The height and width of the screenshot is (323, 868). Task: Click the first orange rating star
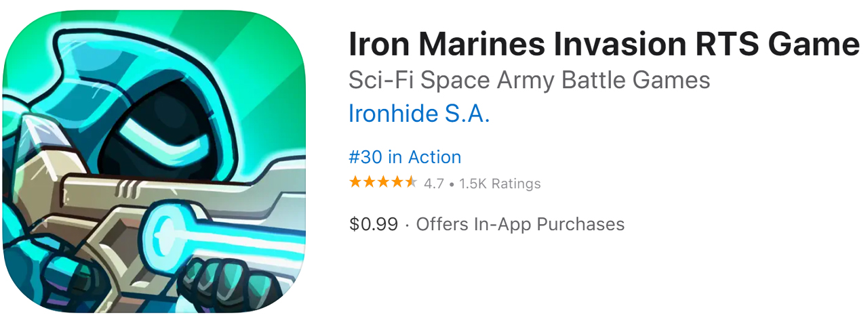tap(355, 182)
